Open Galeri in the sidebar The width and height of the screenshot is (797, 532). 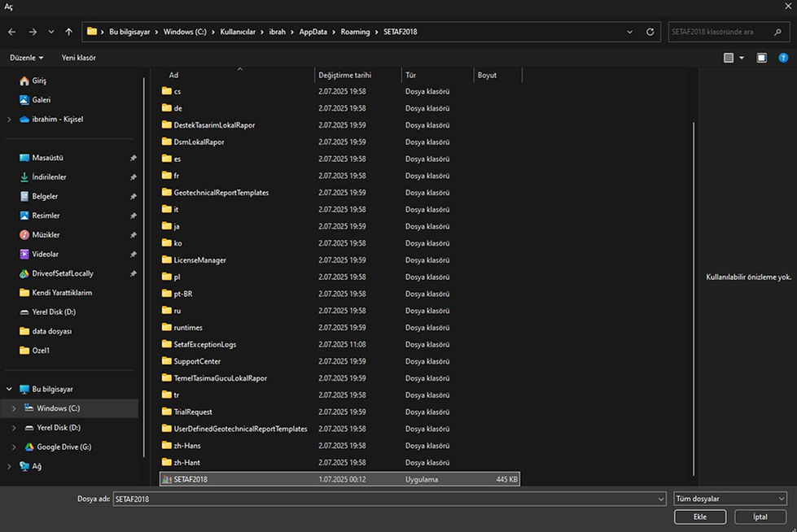tap(41, 100)
